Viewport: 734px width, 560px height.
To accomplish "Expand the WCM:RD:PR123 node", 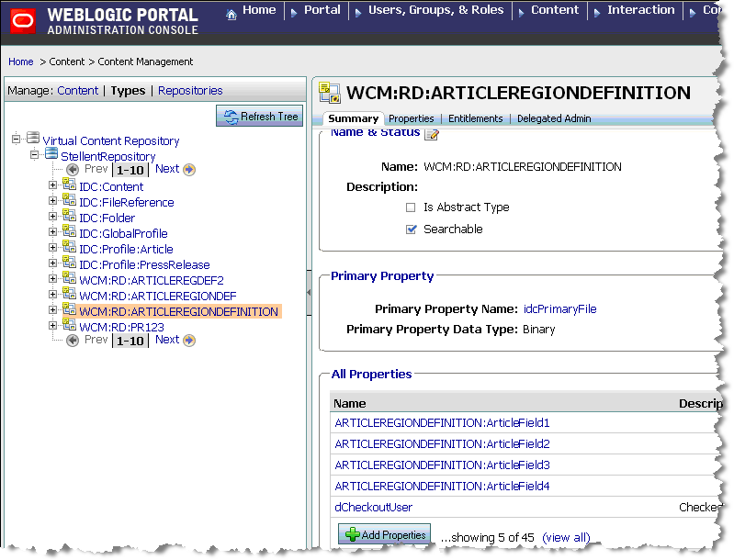I will [53, 326].
